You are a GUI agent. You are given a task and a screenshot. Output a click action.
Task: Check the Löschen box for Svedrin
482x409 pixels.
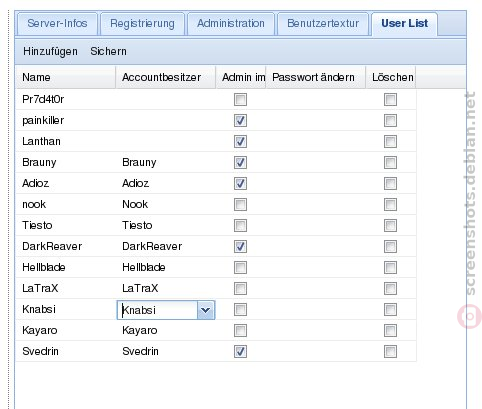tap(390, 351)
